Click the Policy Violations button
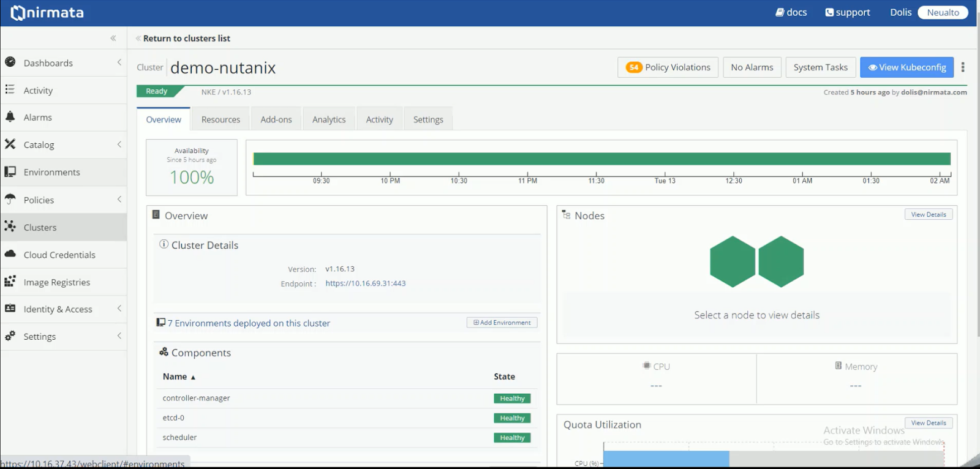Viewport: 980px width, 469px height. coord(668,67)
